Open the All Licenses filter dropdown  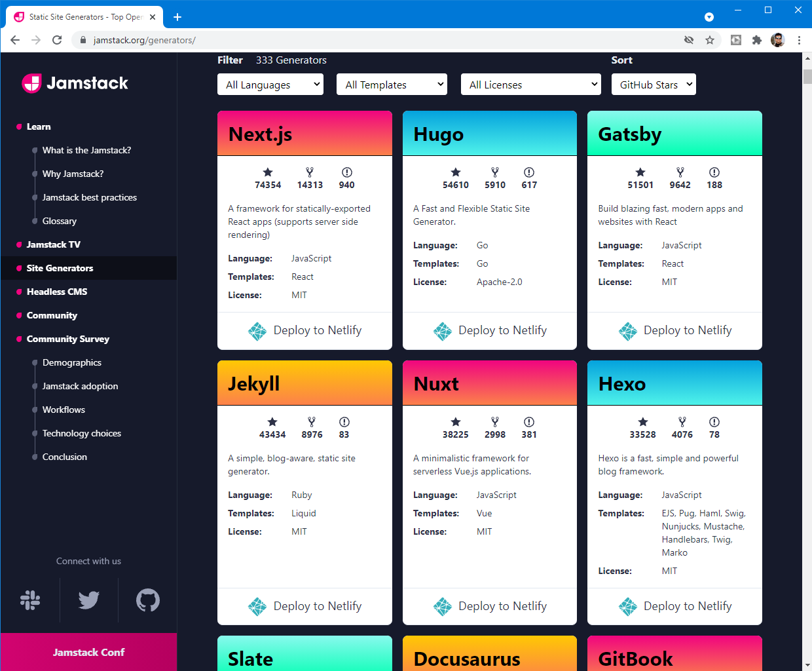531,85
